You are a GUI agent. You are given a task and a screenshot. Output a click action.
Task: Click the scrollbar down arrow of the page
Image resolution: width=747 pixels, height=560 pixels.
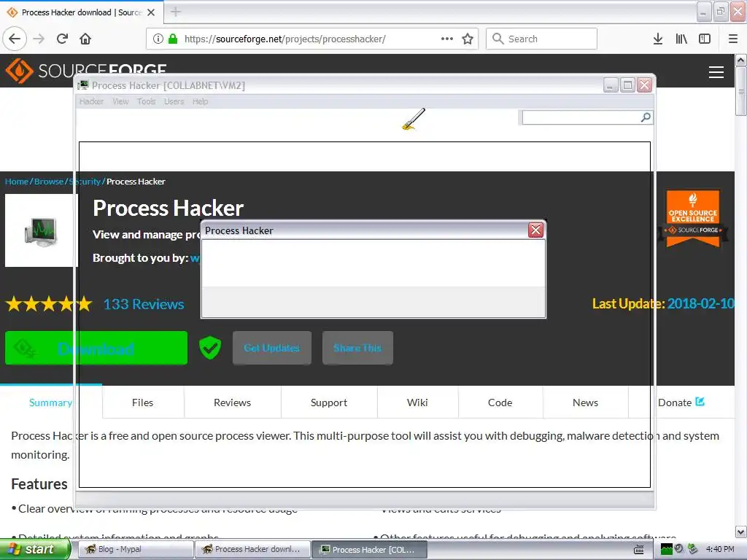tap(741, 532)
